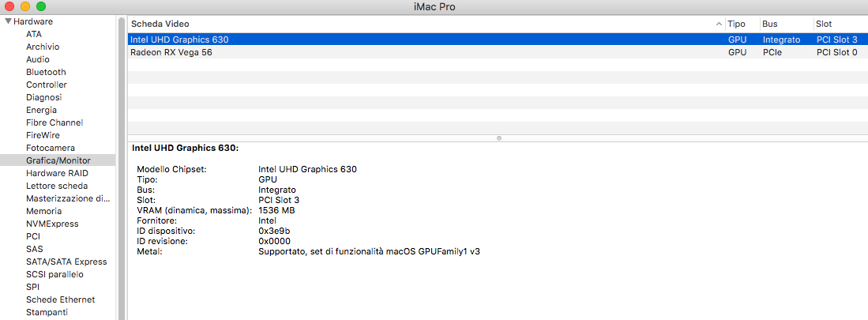The height and width of the screenshot is (320, 868).
Task: Select the Grafica/Monitor sidebar item
Action: [x=58, y=160]
